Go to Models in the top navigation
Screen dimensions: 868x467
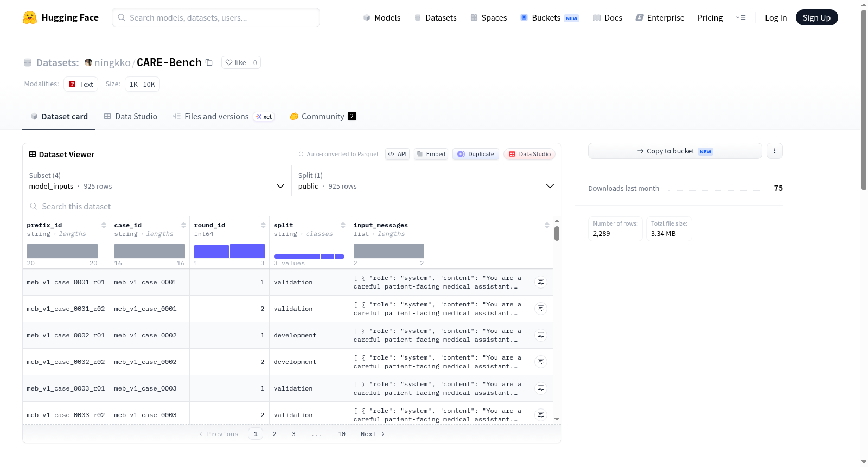[382, 17]
